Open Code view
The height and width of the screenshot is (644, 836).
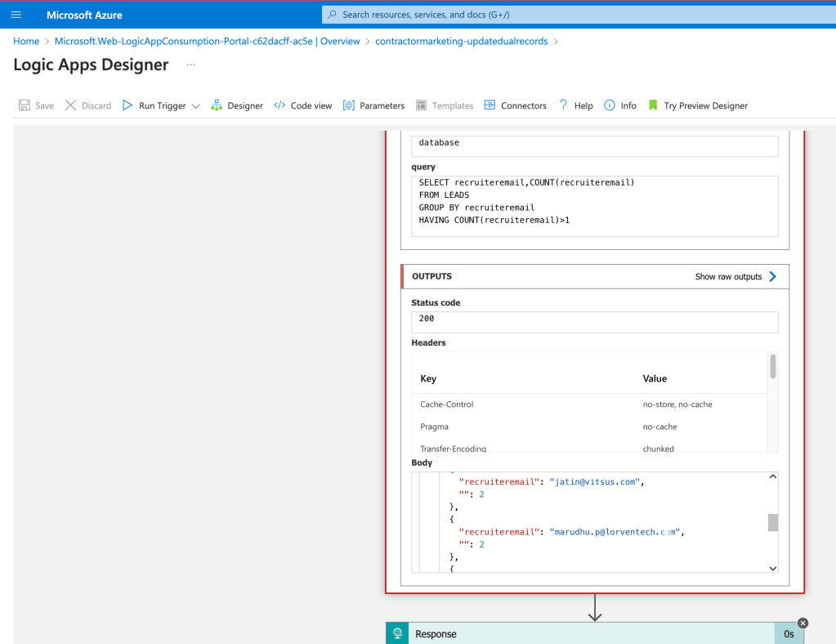(x=303, y=105)
